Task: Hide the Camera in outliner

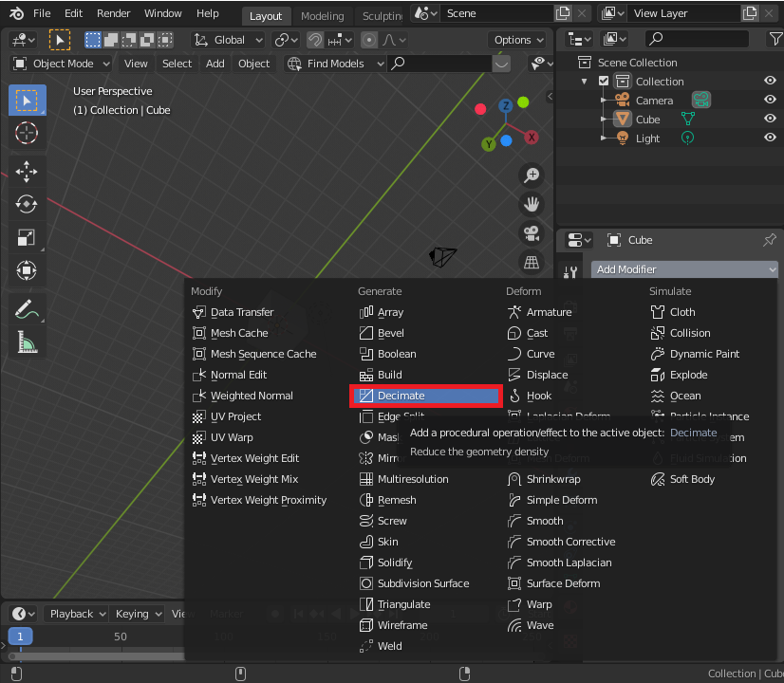Action: (770, 101)
